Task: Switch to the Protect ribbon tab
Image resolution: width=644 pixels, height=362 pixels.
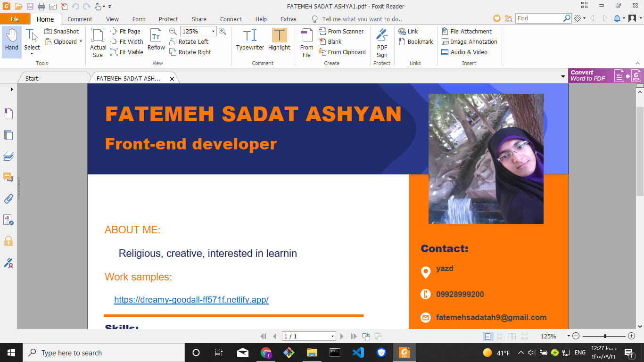Action: tap(168, 19)
